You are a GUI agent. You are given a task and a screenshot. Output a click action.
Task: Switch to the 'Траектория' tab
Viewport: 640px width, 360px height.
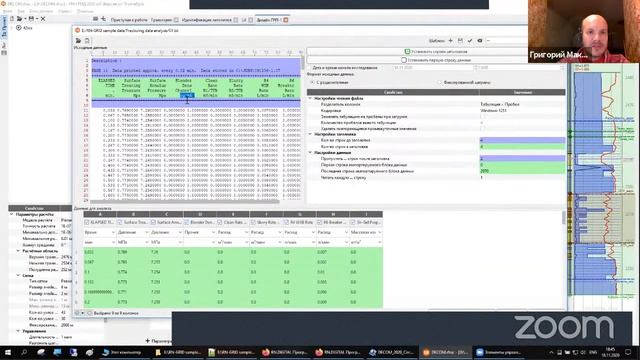click(x=161, y=20)
